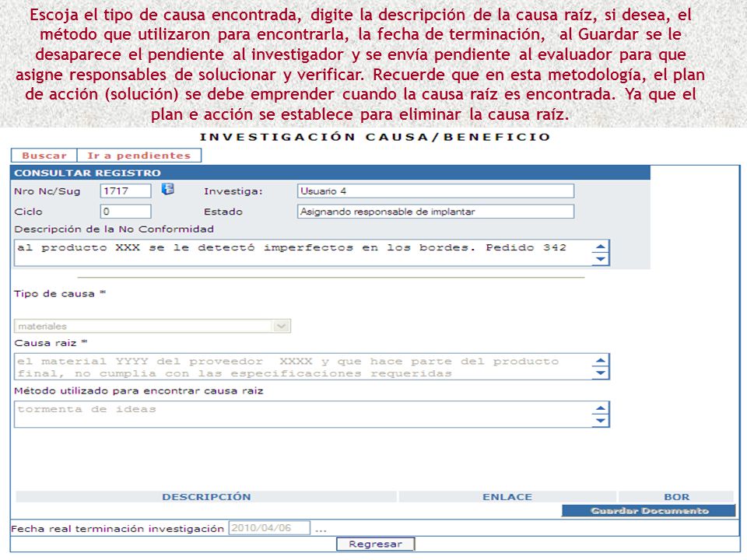747x560 pixels.
Task: Click the INVESTIGACIÓN CAUSA/BENEFICIO title
Action: click(375, 137)
